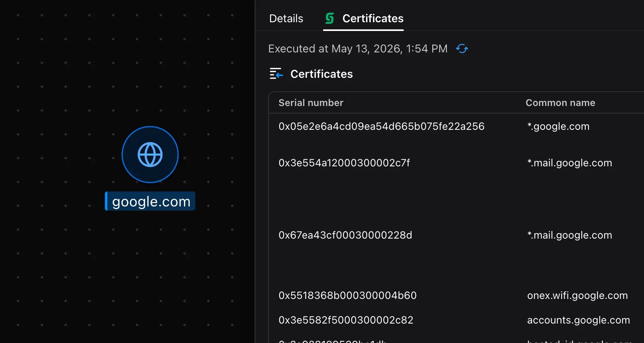
Task: Click the Executed at May 13, 2026 timestamp
Action: tap(358, 48)
